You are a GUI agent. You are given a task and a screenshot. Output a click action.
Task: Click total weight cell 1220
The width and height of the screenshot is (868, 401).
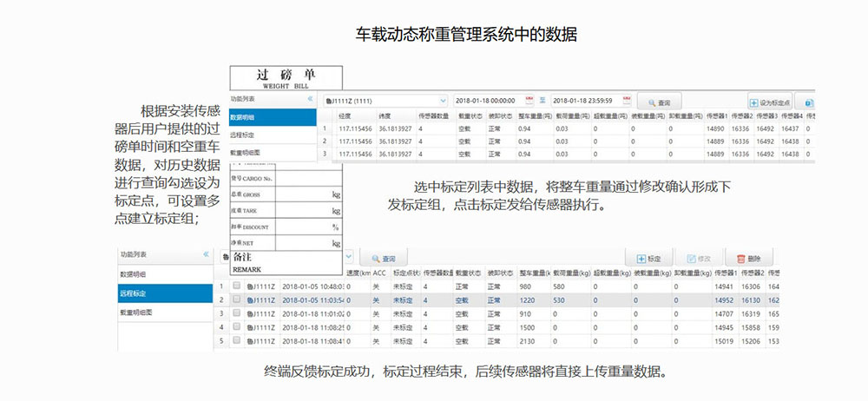click(527, 300)
